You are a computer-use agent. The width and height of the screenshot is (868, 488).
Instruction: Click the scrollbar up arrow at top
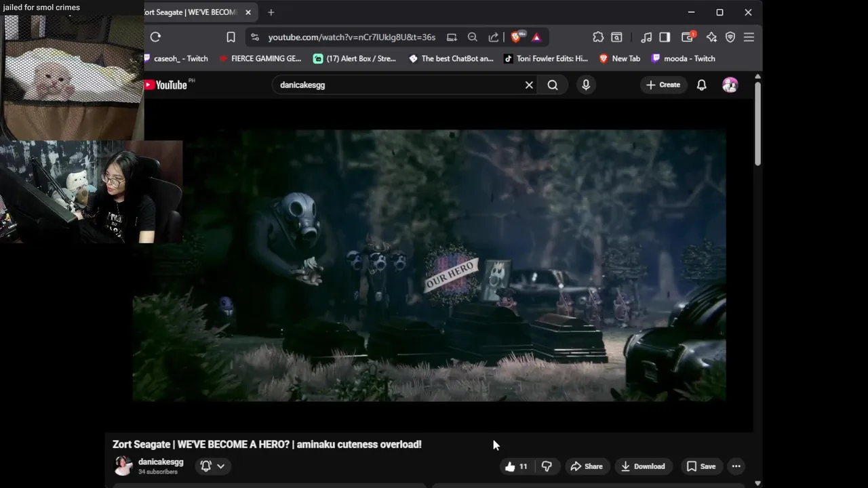point(757,76)
